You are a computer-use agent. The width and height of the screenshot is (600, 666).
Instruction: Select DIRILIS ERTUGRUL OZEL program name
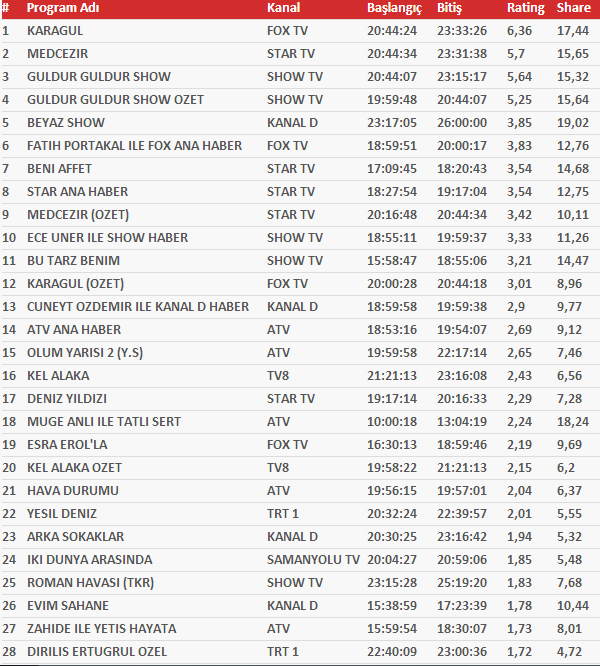coord(97,651)
